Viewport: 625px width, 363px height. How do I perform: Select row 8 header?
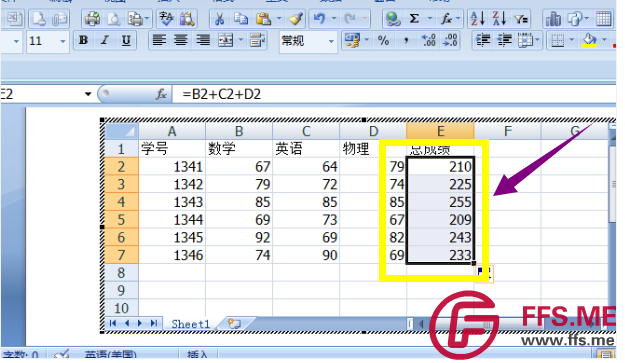(x=122, y=273)
